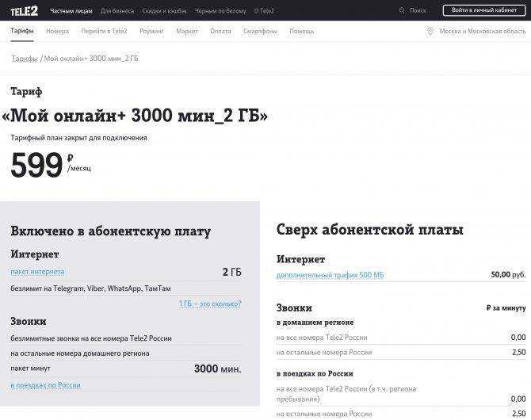
Task: Open дополнительный трафик 500 МБ link
Action: coord(330,275)
